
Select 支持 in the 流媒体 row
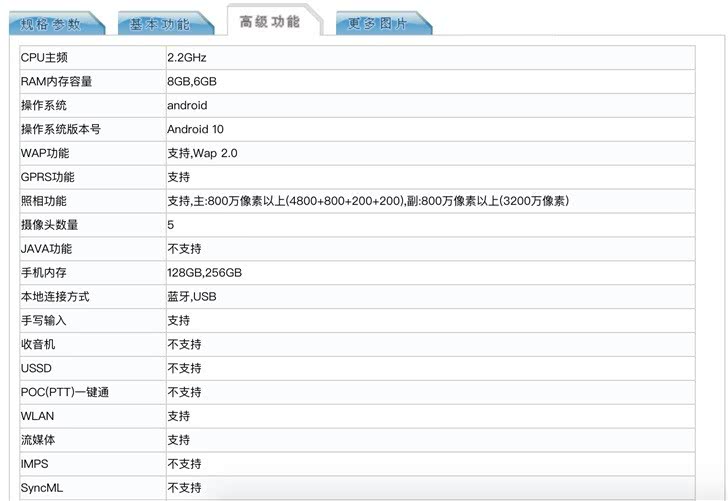pyautogui.click(x=179, y=440)
